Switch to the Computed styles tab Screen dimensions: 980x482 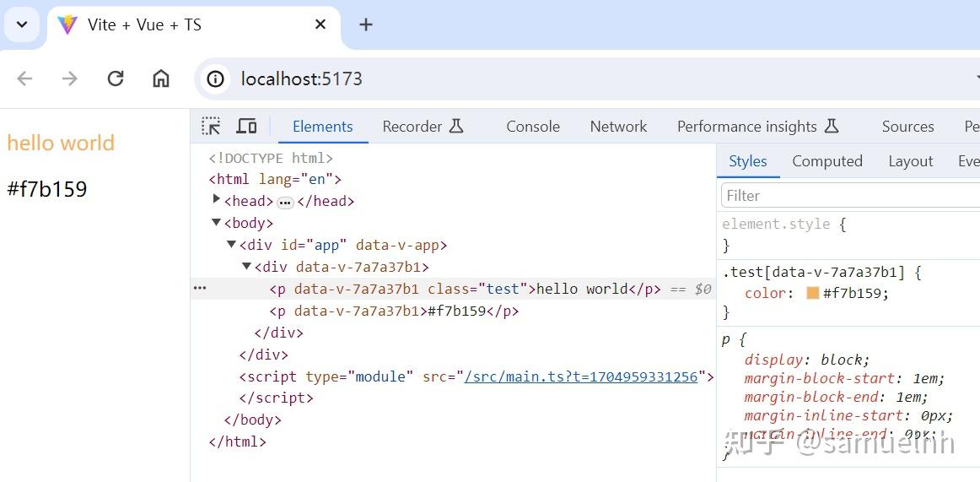(827, 161)
